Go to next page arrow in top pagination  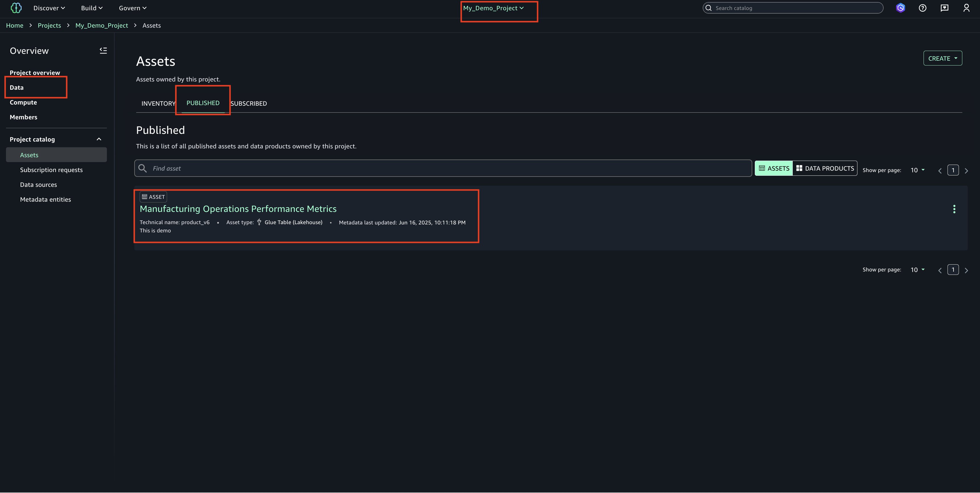966,171
